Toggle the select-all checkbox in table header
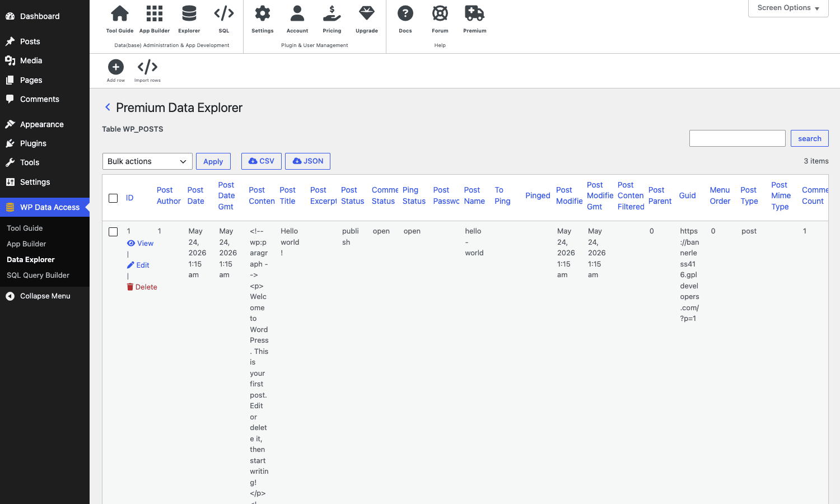Viewport: 840px width, 504px height. (x=113, y=198)
